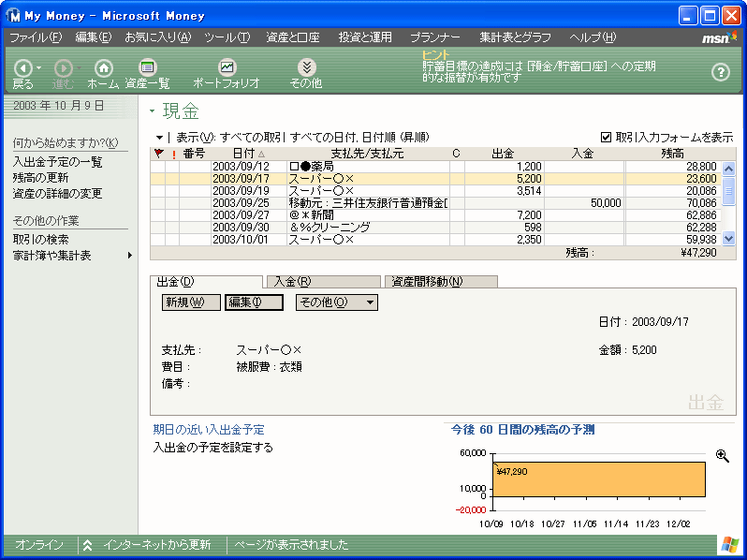Open ポートフォリオ chart icon
Image resolution: width=747 pixels, height=560 pixels.
point(227,67)
